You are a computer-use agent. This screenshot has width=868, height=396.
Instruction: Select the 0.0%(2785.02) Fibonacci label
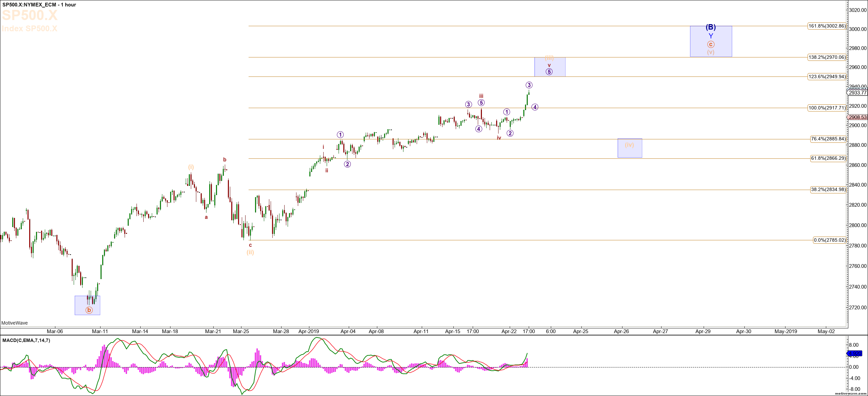point(830,240)
